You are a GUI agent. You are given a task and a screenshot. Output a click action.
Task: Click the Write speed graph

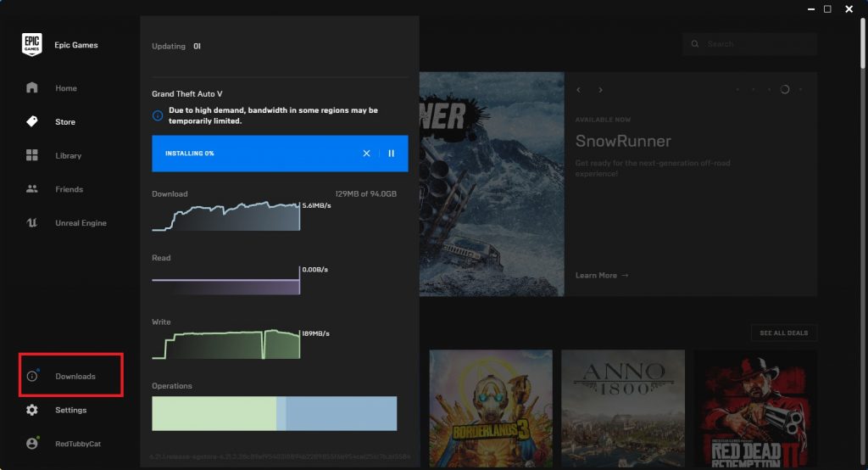click(x=225, y=344)
